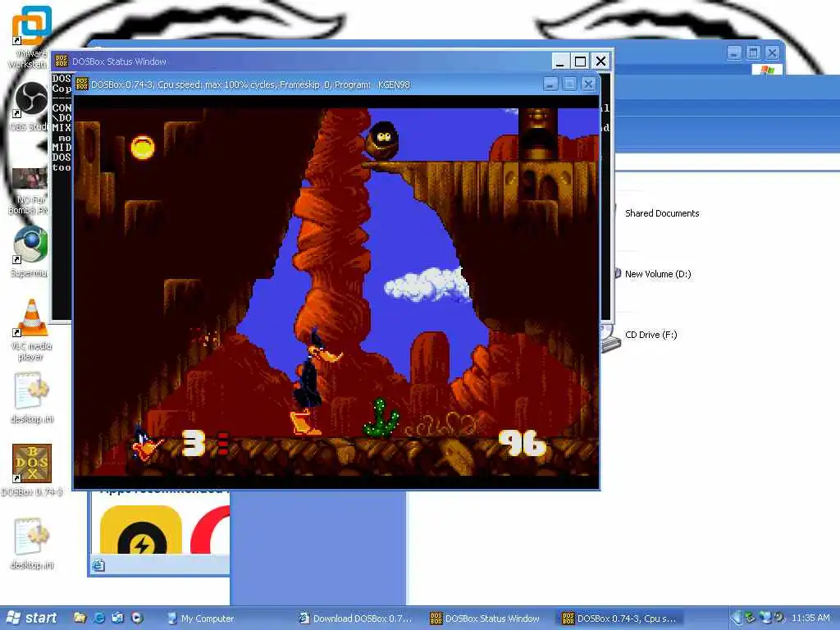This screenshot has width=840, height=630.
Task: Click the DOSBox icon in Status Window title bar
Action: click(62, 61)
